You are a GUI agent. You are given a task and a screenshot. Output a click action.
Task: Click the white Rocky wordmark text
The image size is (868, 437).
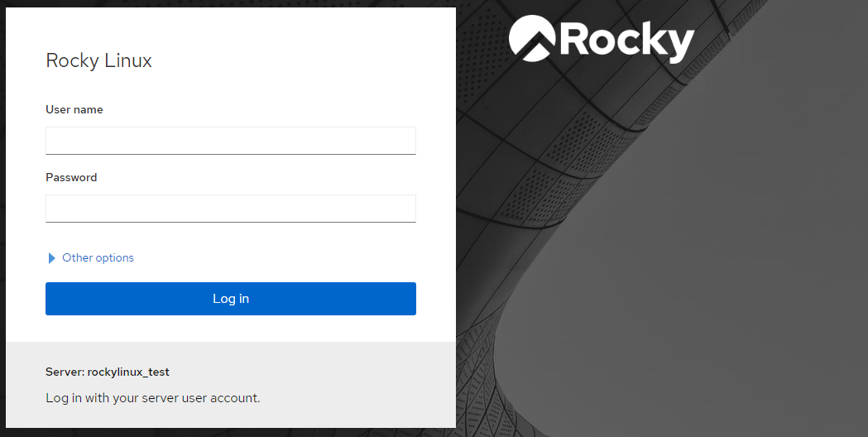(627, 41)
